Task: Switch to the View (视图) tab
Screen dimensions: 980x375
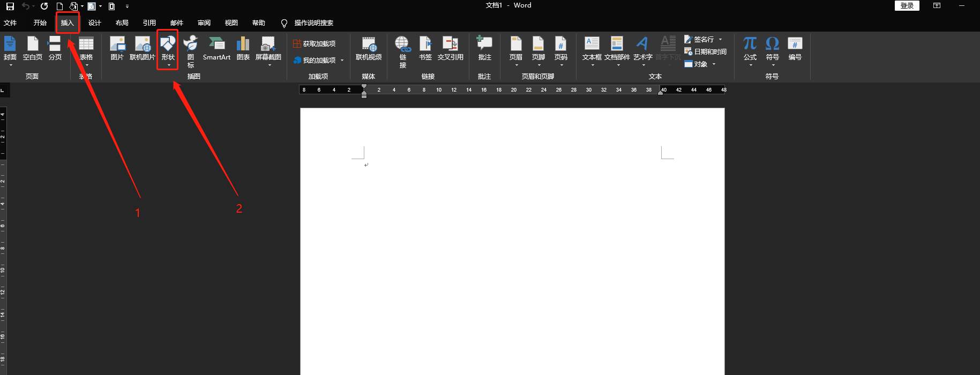Action: tap(231, 23)
